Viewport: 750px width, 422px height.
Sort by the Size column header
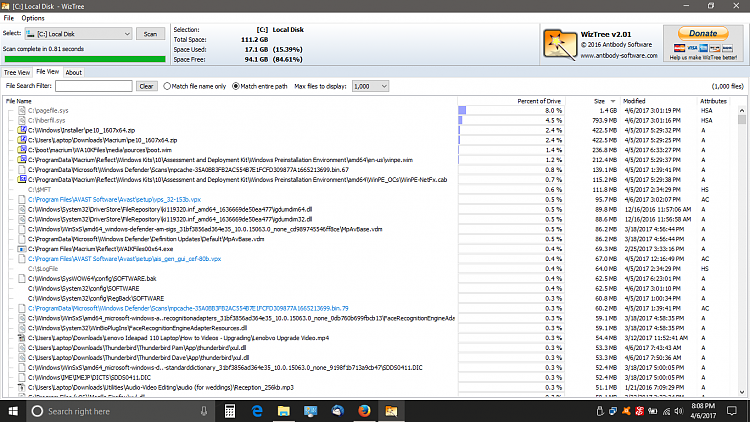pos(600,101)
